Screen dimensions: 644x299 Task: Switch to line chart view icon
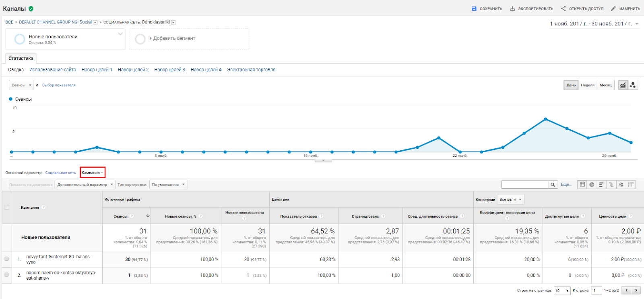(623, 85)
